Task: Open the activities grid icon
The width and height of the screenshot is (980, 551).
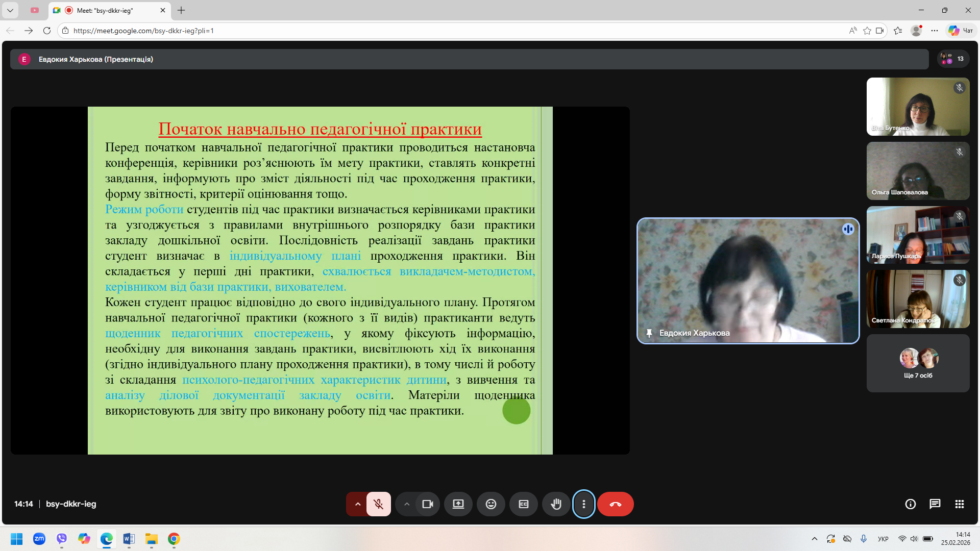Action: 959,504
